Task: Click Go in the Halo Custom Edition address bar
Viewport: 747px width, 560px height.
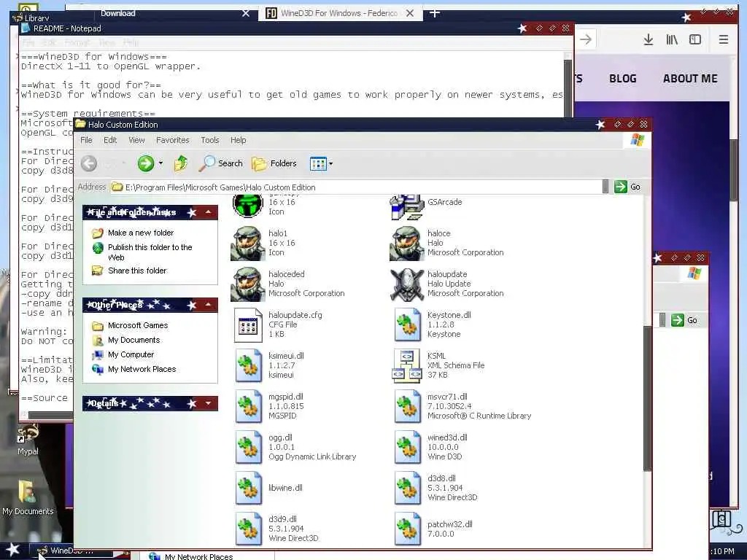Action: (x=627, y=187)
